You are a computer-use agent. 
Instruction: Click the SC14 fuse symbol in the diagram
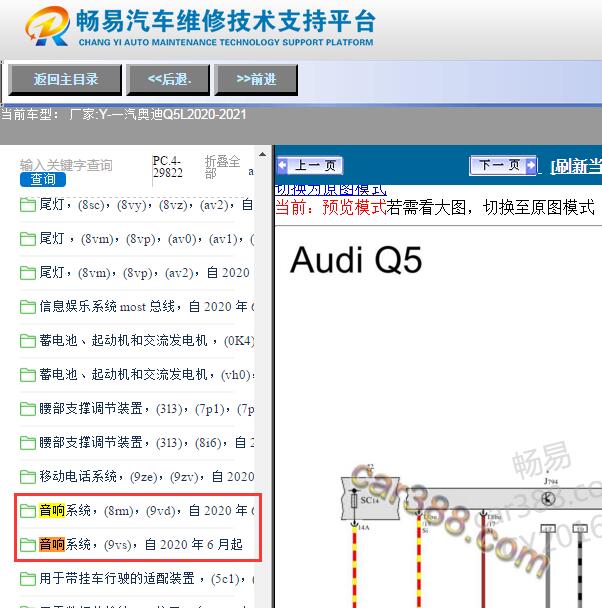point(354,500)
